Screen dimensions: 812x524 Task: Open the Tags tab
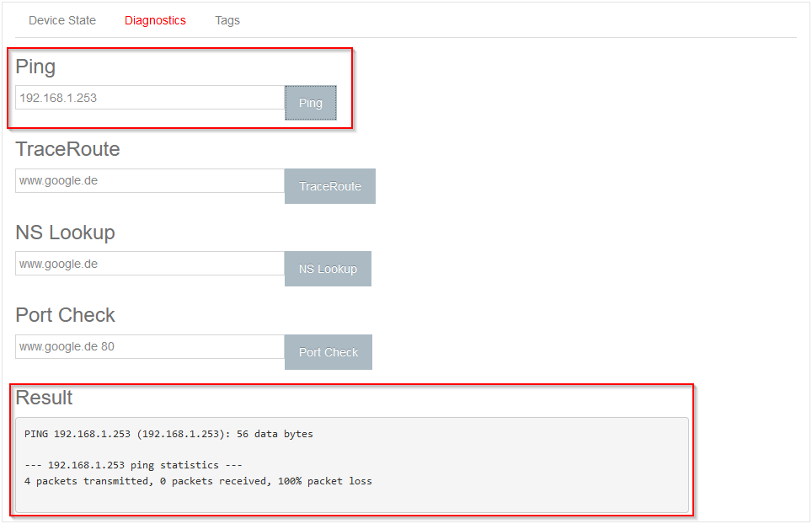pos(227,21)
